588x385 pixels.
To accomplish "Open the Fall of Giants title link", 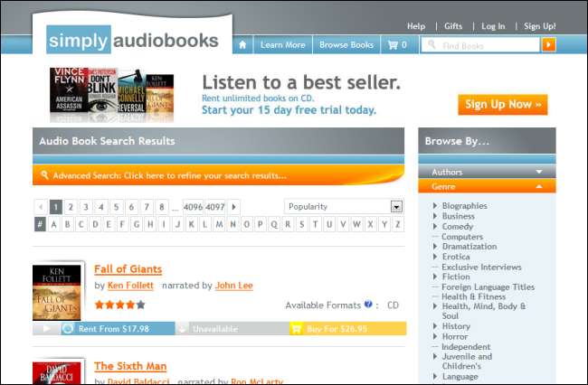I will pos(128,269).
